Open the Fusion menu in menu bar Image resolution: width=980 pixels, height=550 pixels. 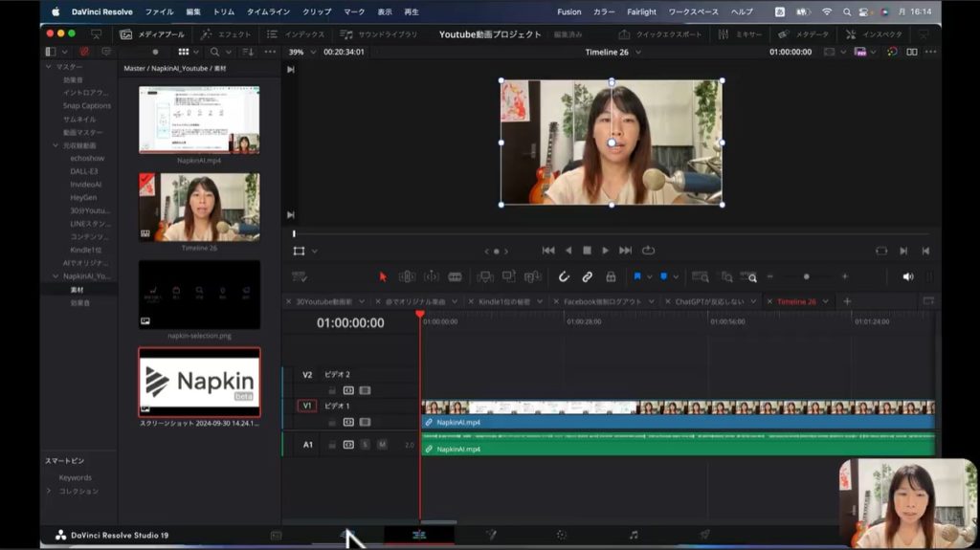tap(568, 11)
